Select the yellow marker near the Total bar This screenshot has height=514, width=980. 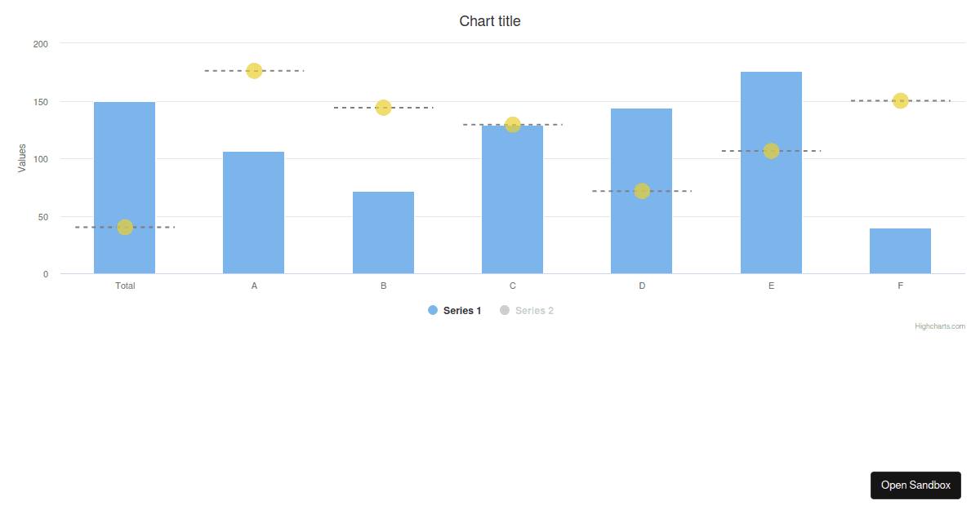coord(125,228)
